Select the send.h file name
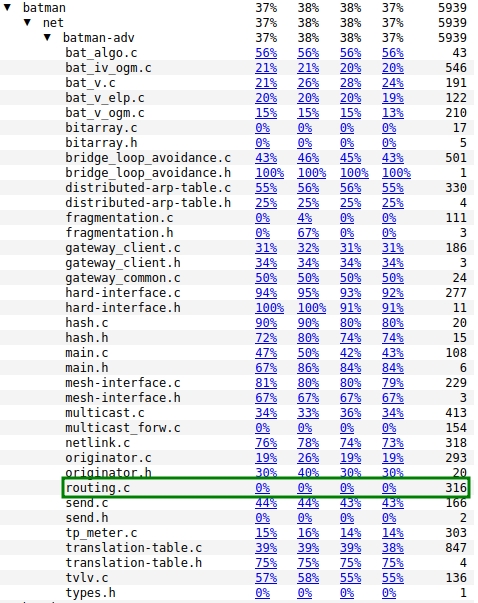 (x=87, y=518)
